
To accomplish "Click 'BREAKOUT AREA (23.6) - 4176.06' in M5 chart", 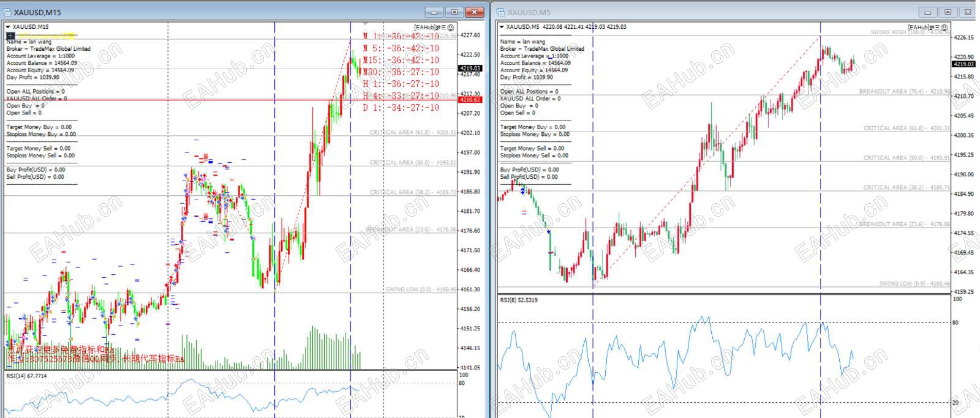I will pos(904,225).
